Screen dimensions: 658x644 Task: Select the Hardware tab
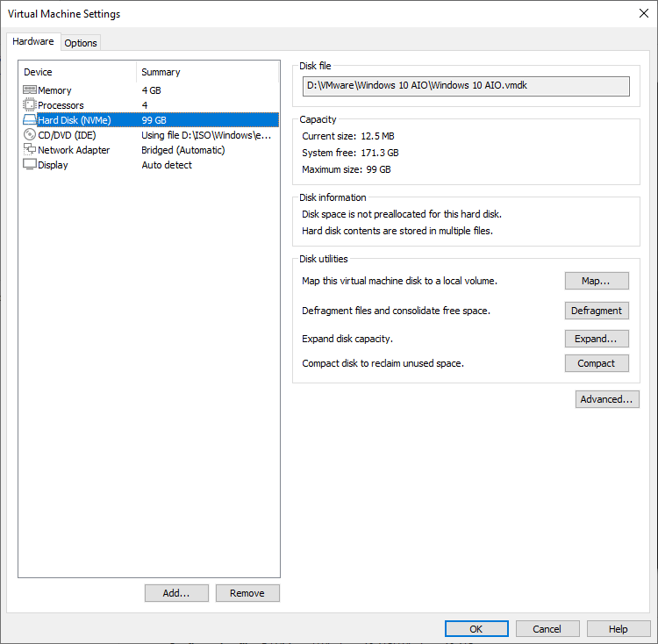pyautogui.click(x=33, y=42)
